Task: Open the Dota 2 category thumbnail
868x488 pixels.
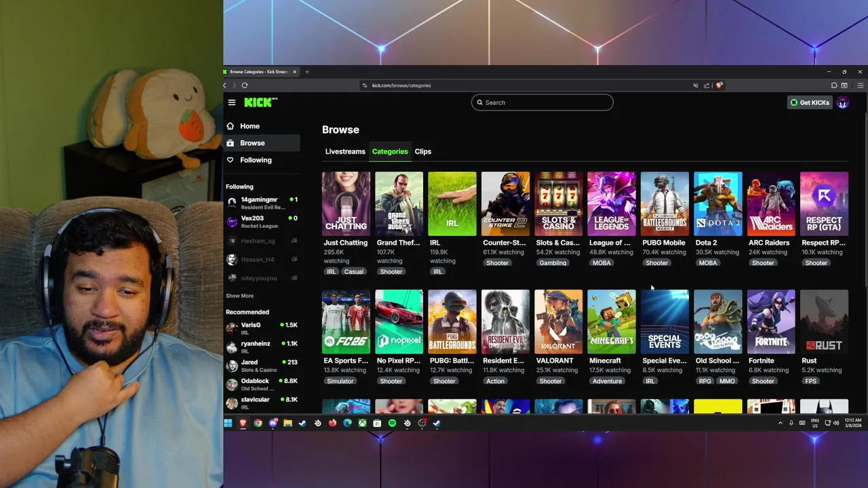Action: click(718, 203)
